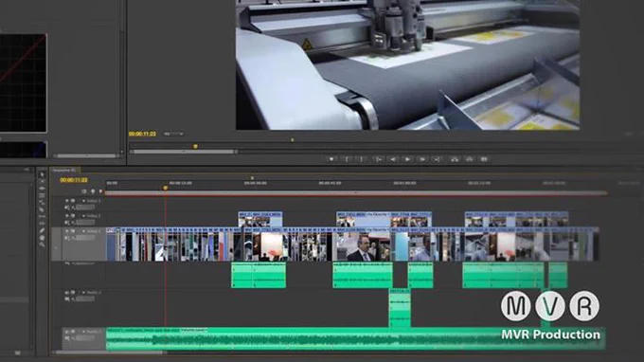Select the Ripple Edit tool

(x=42, y=189)
